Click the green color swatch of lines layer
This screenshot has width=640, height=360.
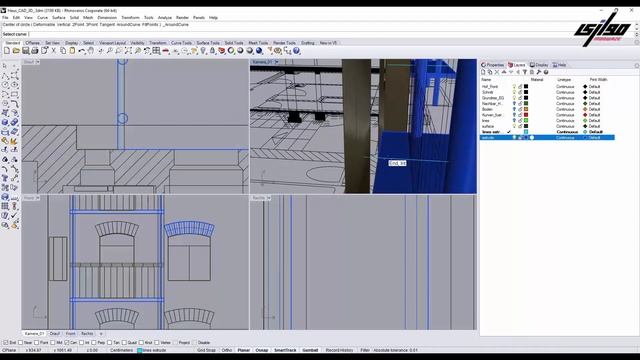(526, 121)
